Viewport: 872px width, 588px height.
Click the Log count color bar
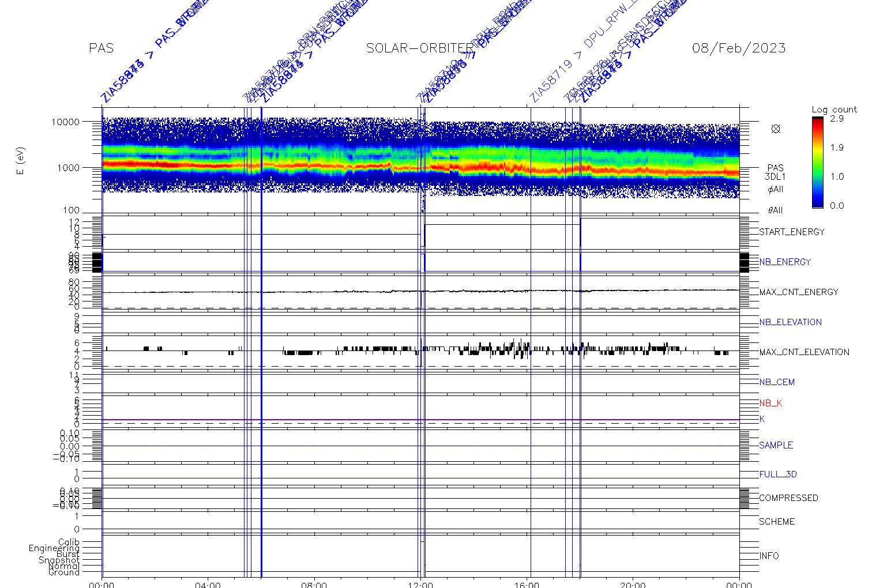pos(817,163)
